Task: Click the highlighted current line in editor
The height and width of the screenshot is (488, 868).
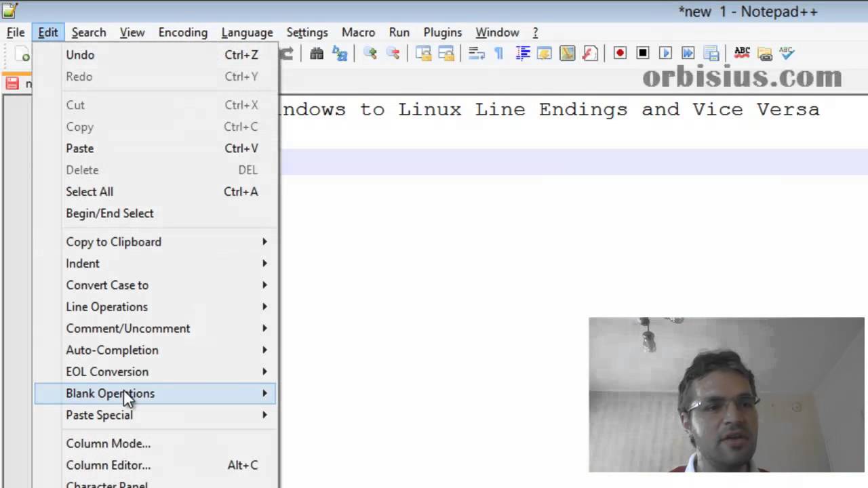Action: (x=574, y=162)
